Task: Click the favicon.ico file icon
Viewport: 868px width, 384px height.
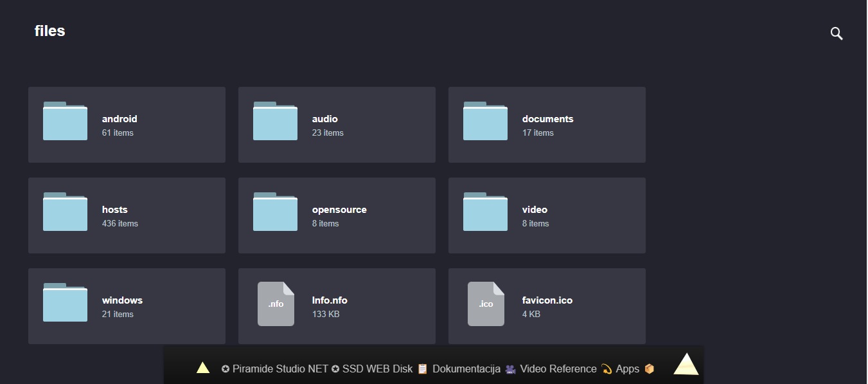Action: [x=486, y=304]
